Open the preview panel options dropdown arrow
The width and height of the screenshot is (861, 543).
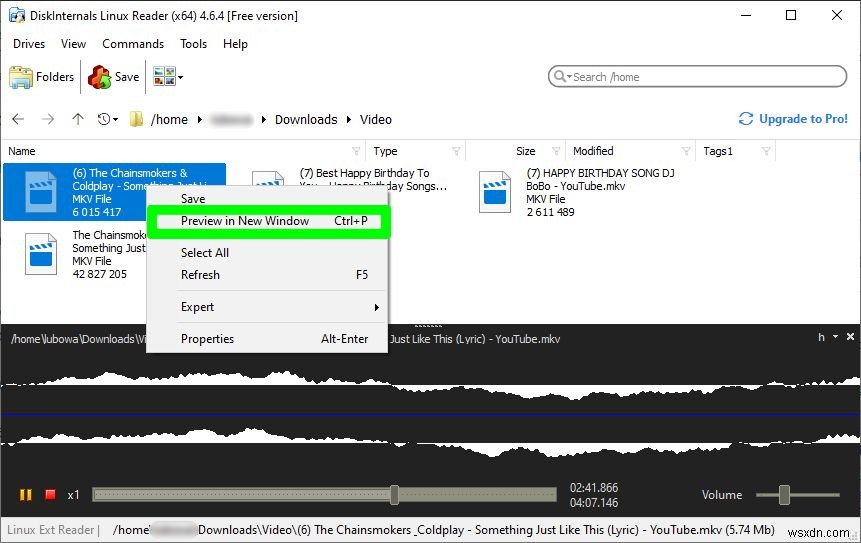[x=835, y=337]
